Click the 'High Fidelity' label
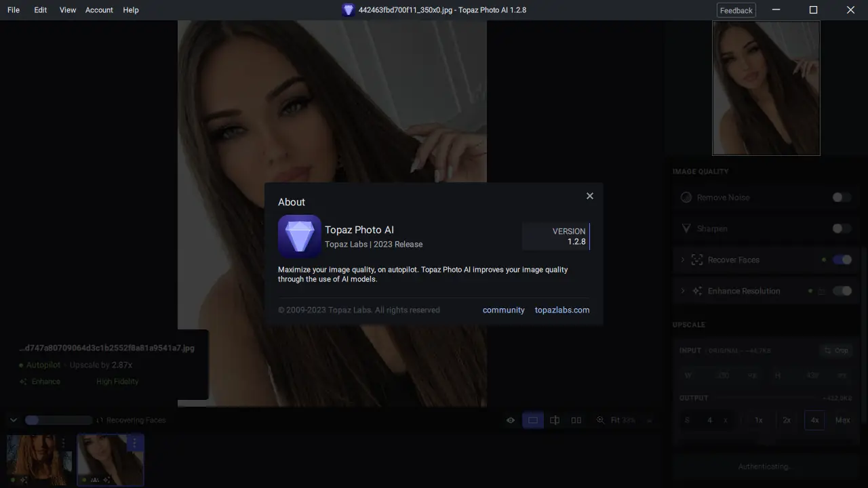Screen dimensions: 868x488 coord(117,382)
